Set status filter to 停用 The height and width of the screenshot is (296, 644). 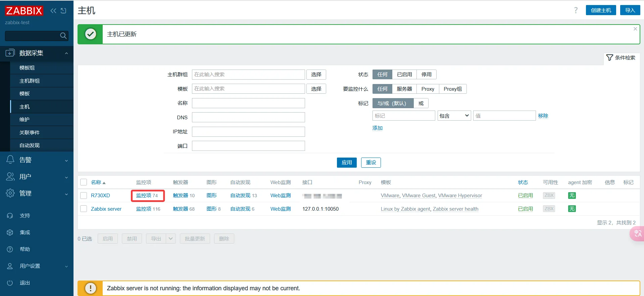point(427,75)
